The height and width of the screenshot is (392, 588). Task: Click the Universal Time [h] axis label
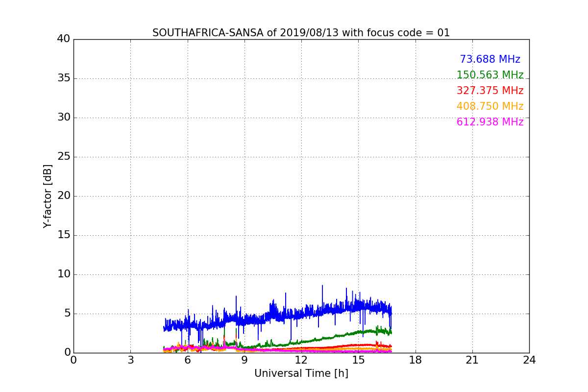tap(301, 373)
